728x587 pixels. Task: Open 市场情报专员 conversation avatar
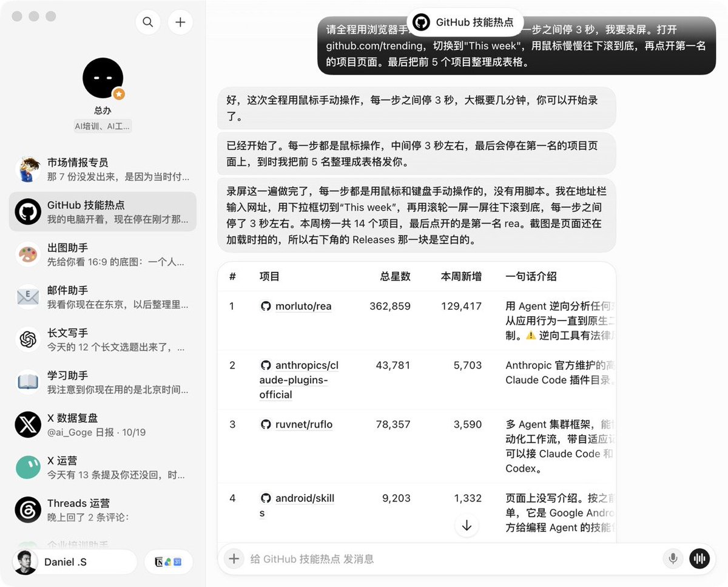tap(28, 169)
